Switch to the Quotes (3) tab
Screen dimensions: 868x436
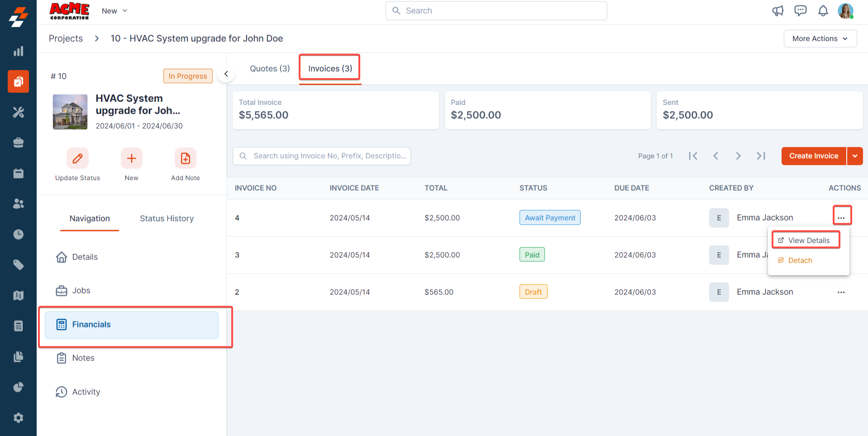270,68
